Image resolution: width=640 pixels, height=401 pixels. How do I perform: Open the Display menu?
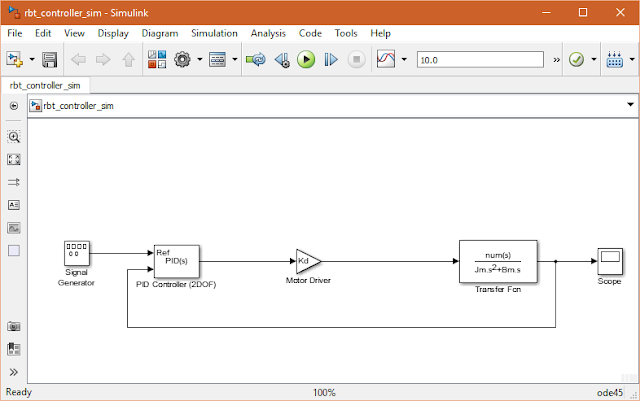tap(113, 33)
